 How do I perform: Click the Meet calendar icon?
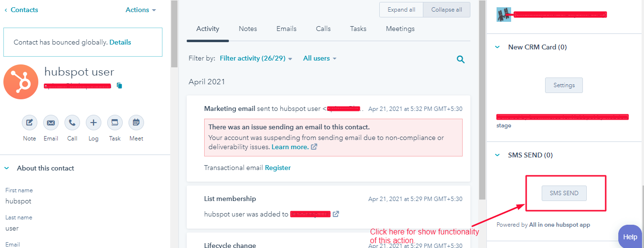click(x=136, y=123)
